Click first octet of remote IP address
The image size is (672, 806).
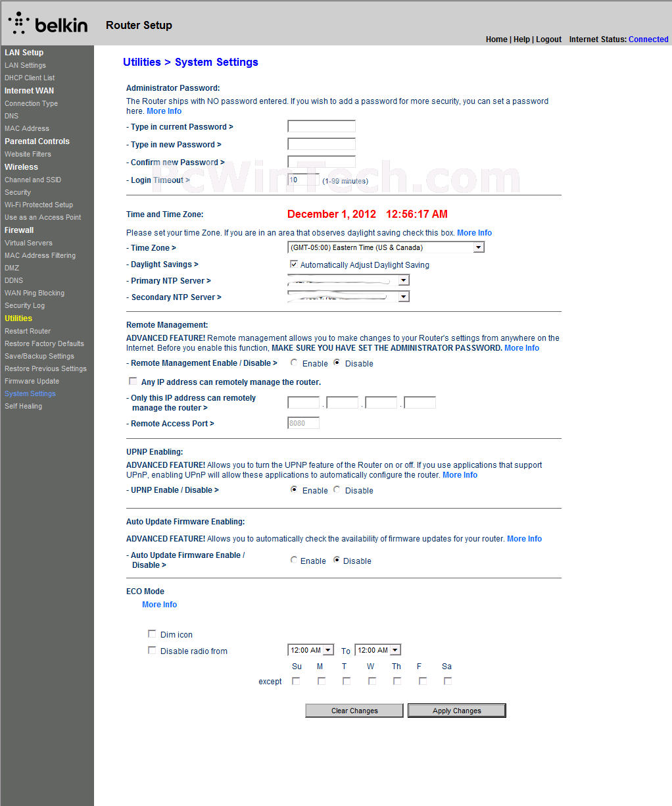tap(303, 403)
